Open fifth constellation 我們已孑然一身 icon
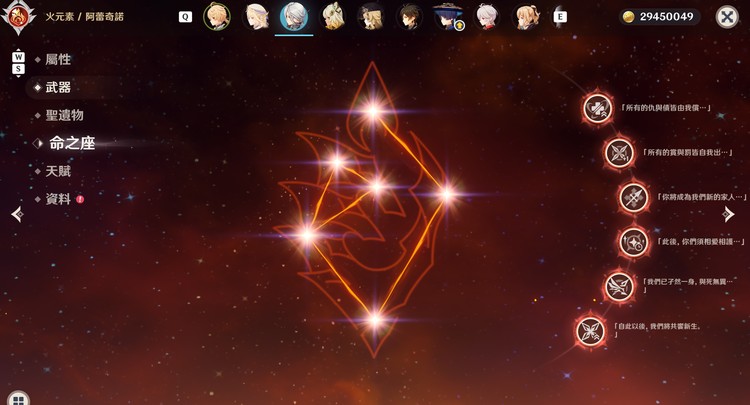Viewport: 750px width, 405px height. point(619,287)
